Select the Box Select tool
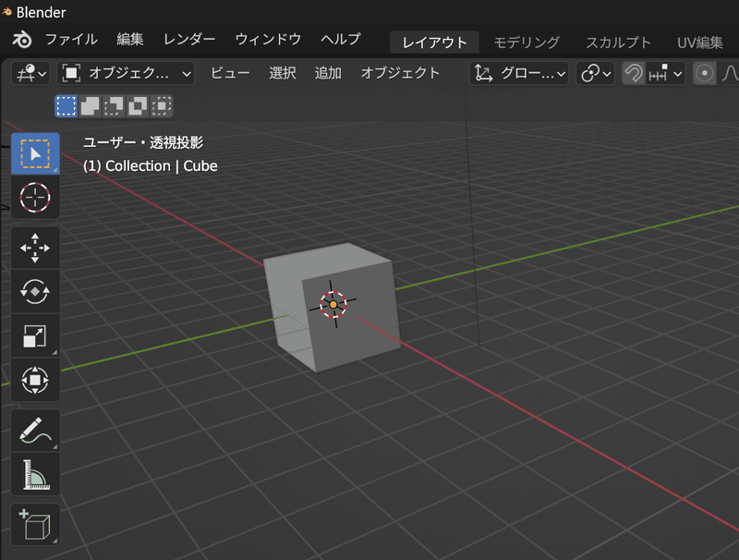739x560 pixels. (35, 153)
